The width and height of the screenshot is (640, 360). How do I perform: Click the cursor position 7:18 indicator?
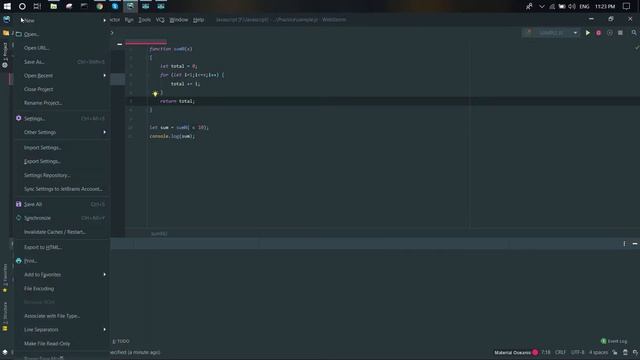pos(546,352)
